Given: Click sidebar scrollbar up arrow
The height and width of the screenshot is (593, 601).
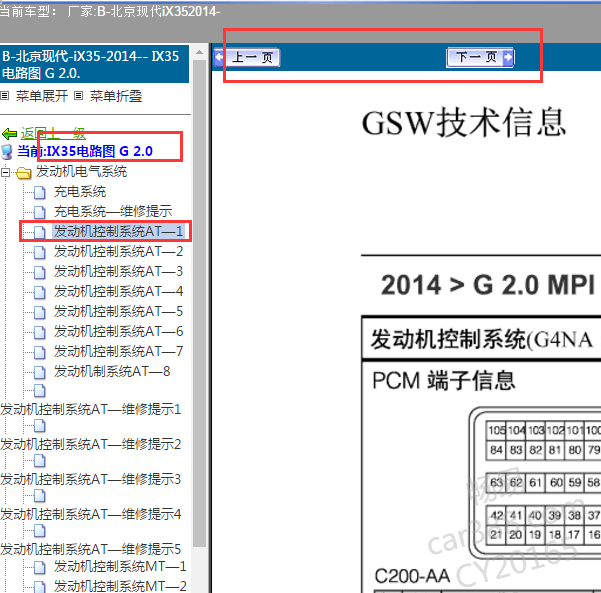Looking at the screenshot, I should pyautogui.click(x=199, y=53).
